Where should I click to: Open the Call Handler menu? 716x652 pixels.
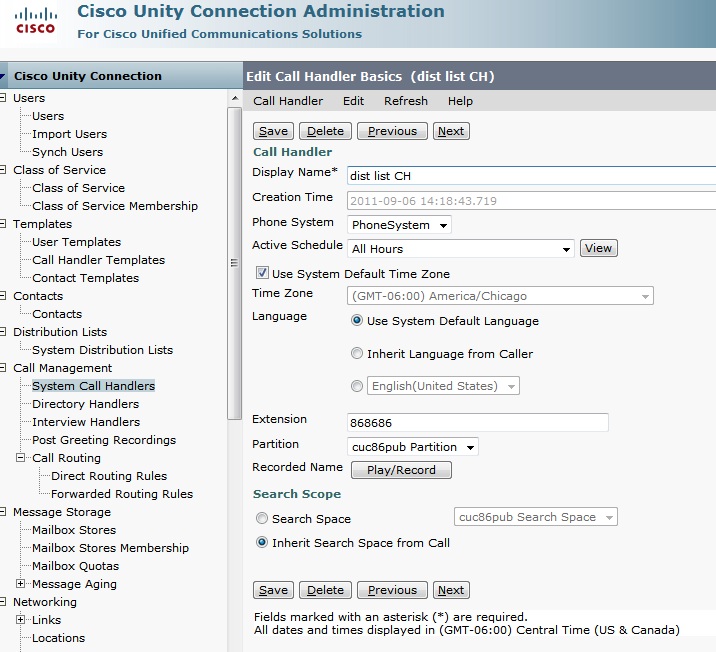[288, 101]
